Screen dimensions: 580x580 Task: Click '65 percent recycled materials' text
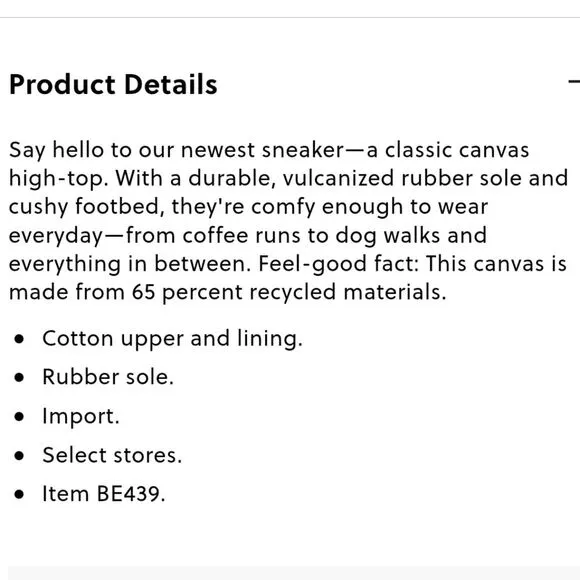coord(288,293)
